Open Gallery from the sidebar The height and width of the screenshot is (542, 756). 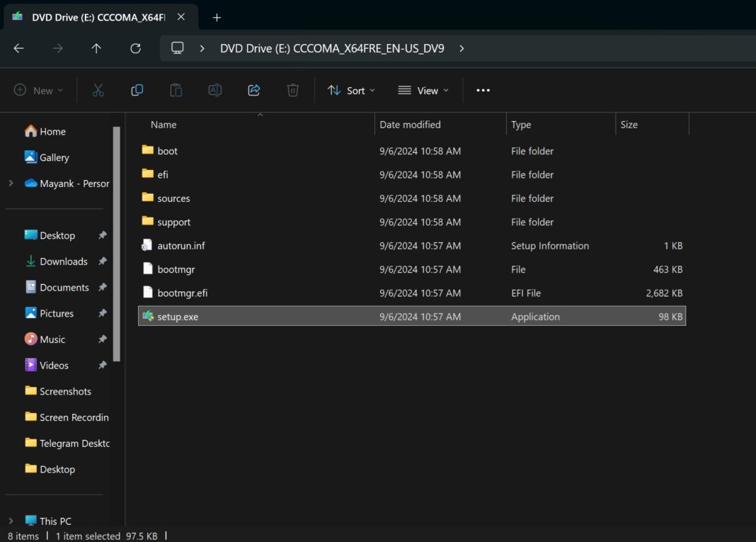tap(52, 157)
